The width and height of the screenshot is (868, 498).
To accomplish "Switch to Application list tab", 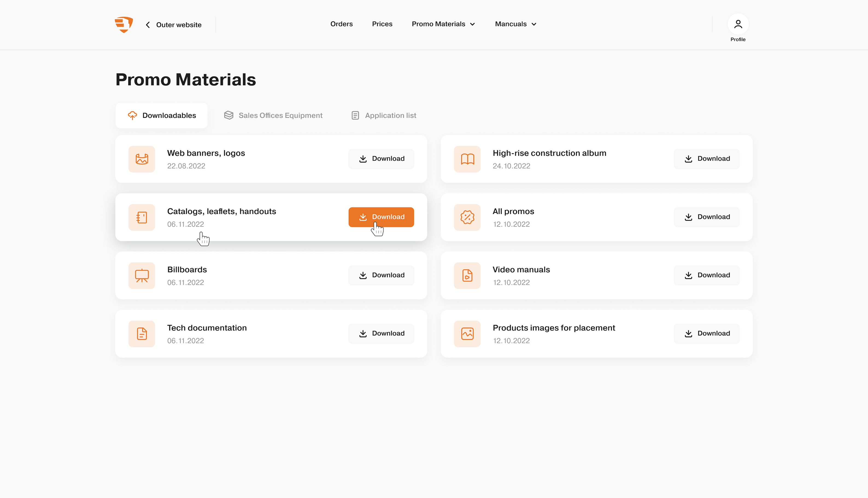I will pyautogui.click(x=383, y=115).
